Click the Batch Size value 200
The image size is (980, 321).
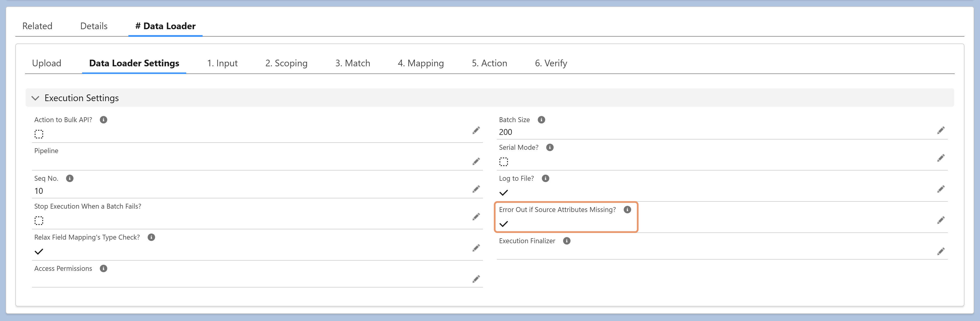point(505,132)
